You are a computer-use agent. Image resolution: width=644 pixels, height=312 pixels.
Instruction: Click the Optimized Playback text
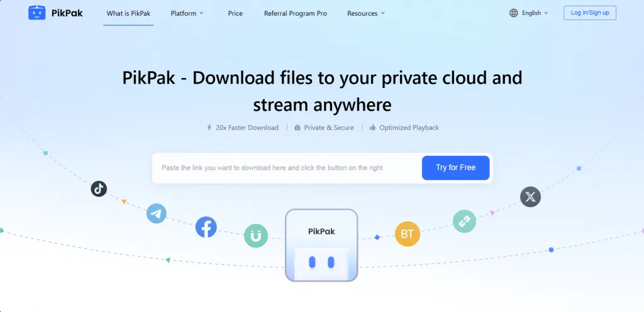(x=409, y=128)
